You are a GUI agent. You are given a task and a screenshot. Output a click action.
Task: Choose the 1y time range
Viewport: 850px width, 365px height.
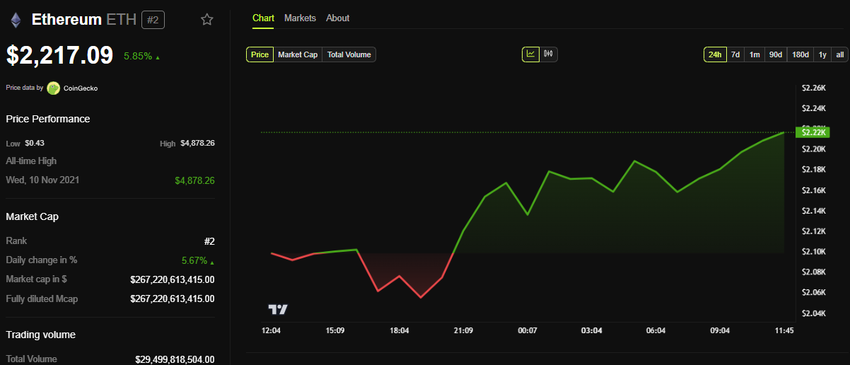tap(822, 55)
